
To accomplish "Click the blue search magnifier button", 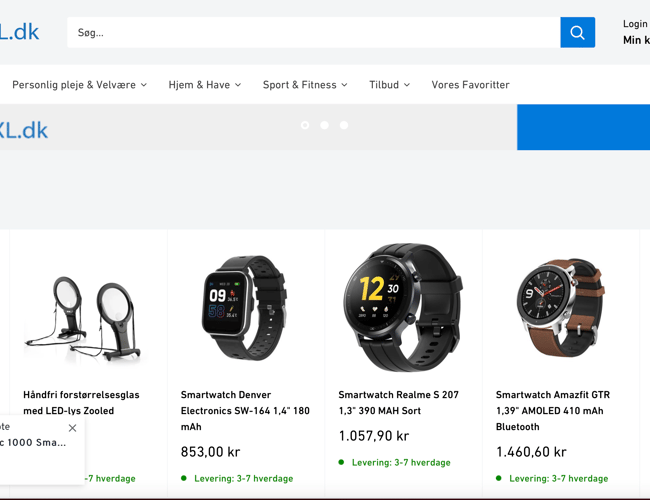I will point(577,32).
